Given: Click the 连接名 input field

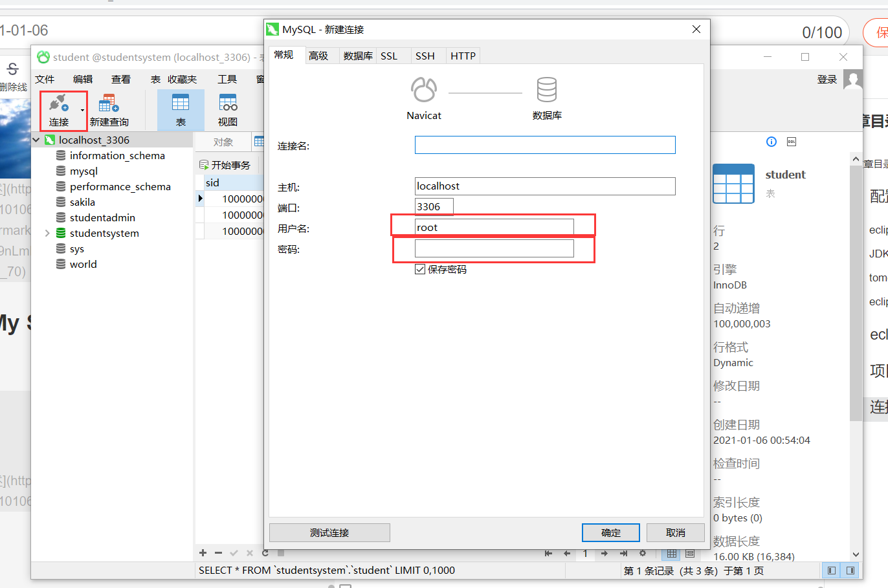Looking at the screenshot, I should (545, 145).
